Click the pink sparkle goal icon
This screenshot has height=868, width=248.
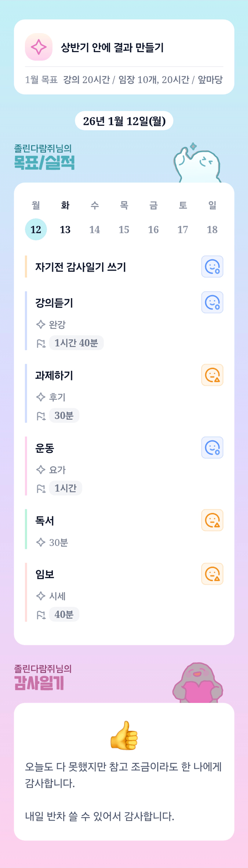click(x=39, y=47)
